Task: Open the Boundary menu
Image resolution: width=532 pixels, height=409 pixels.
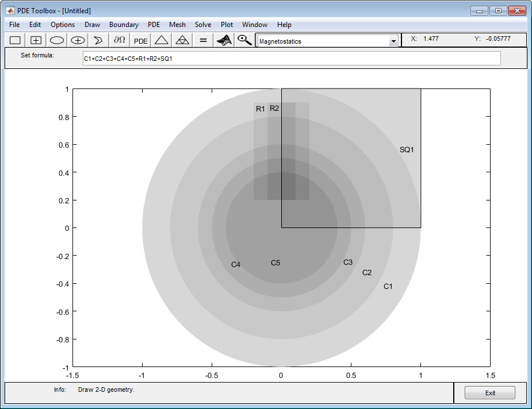Action: point(124,25)
